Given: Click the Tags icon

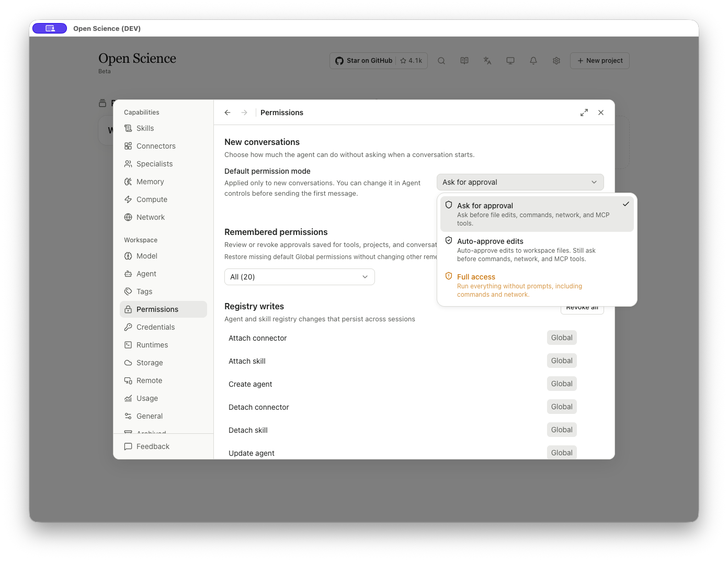Looking at the screenshot, I should click(x=128, y=291).
